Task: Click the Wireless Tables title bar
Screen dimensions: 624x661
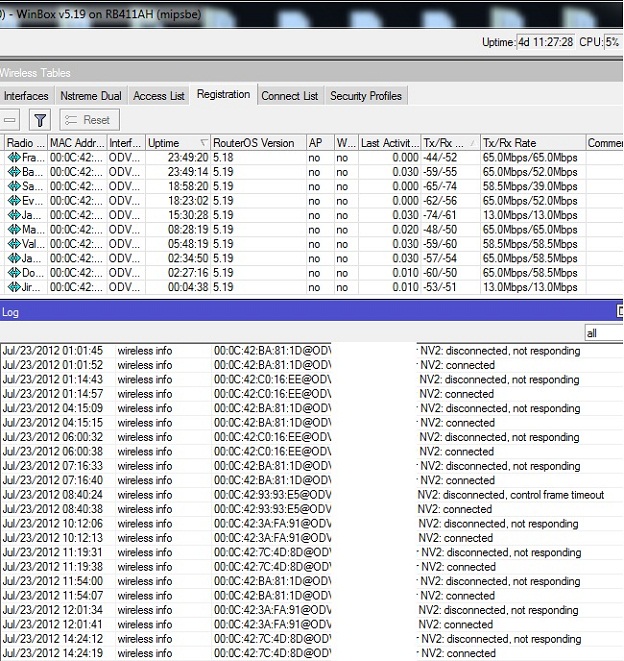Action: pyautogui.click(x=312, y=73)
